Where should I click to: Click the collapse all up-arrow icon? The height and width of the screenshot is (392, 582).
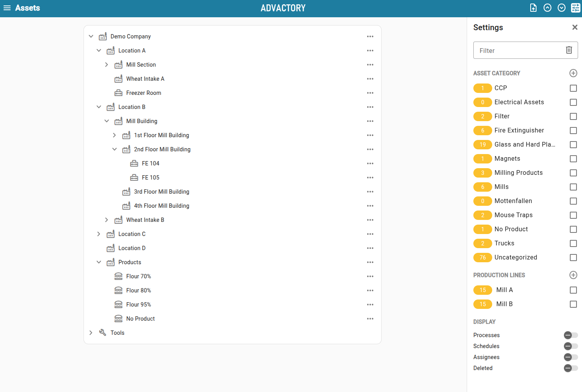[547, 8]
